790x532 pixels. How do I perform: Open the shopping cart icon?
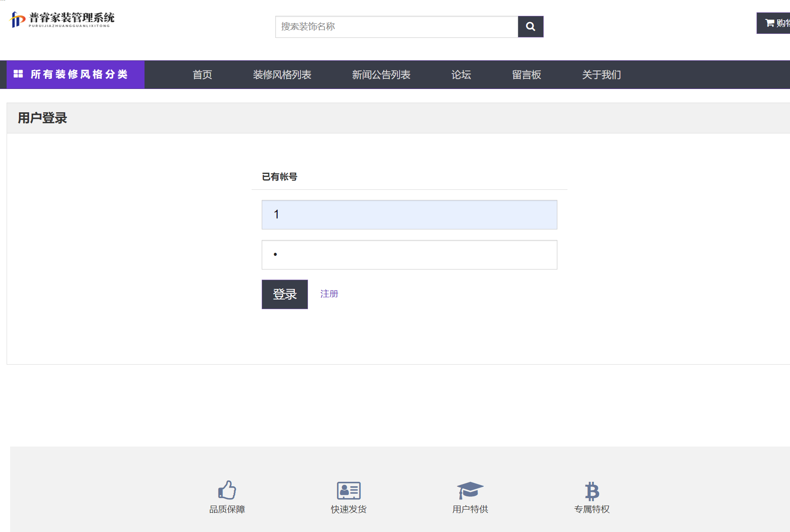pyautogui.click(x=770, y=23)
